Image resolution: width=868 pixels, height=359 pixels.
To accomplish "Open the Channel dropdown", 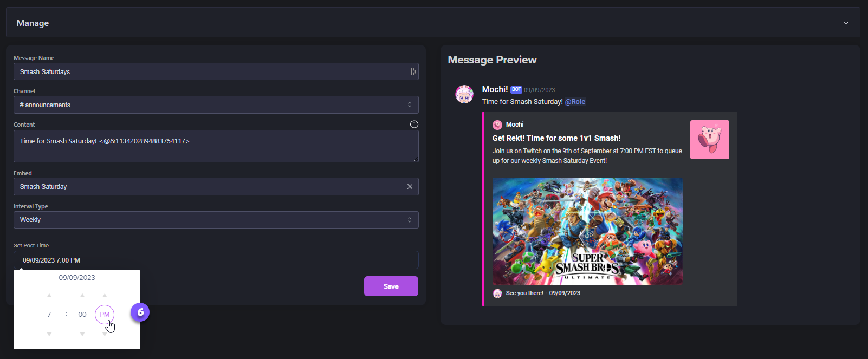I will (x=216, y=105).
